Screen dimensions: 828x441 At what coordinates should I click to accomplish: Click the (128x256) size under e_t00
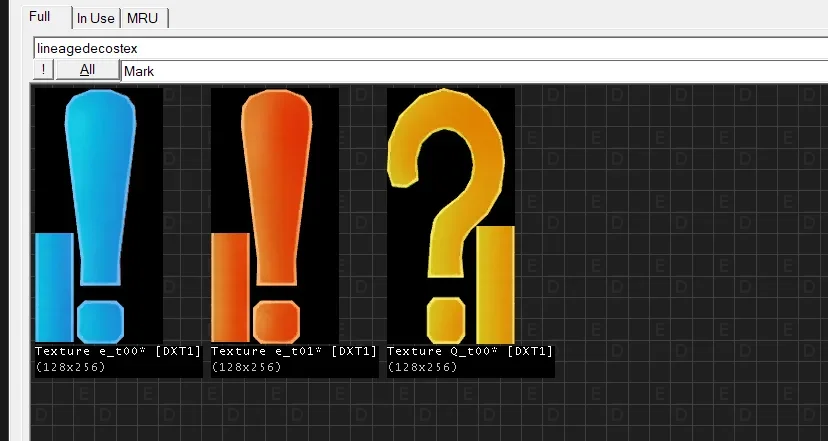(70, 367)
